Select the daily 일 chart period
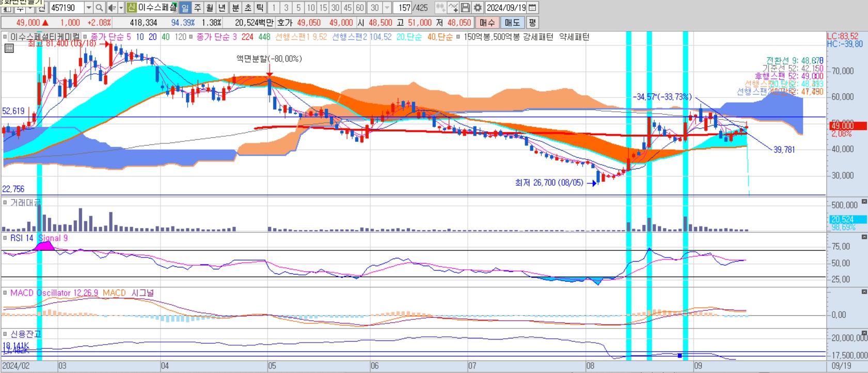 point(185,8)
